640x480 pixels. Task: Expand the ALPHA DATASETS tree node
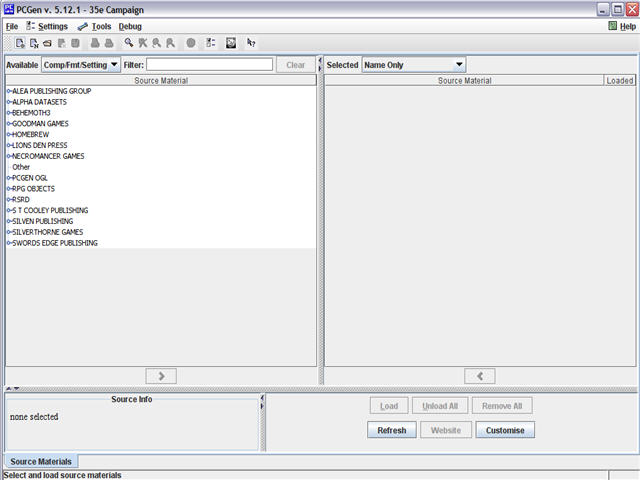pyautogui.click(x=9, y=102)
